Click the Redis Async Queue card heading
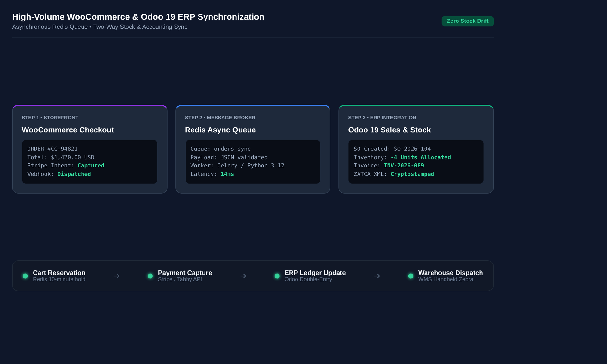Image resolution: width=607 pixels, height=364 pixels. (x=220, y=130)
